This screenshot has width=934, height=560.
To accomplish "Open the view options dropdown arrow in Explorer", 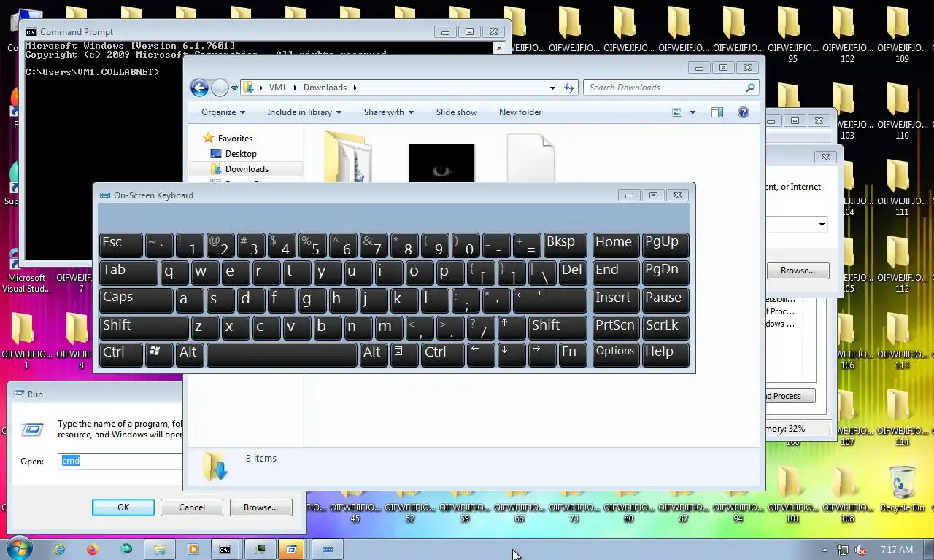I will coord(692,112).
